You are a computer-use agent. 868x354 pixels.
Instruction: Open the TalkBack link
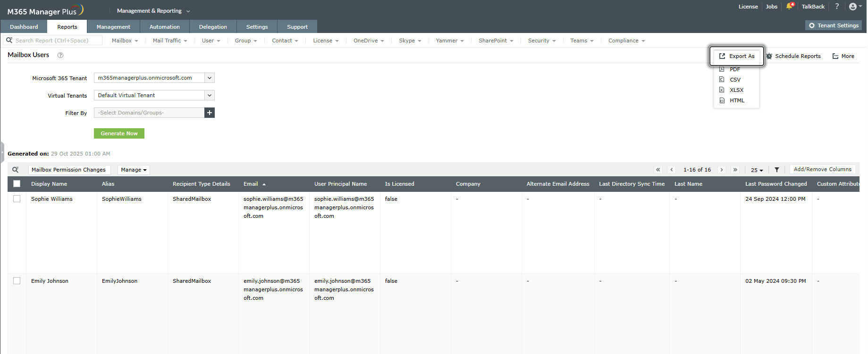point(813,7)
